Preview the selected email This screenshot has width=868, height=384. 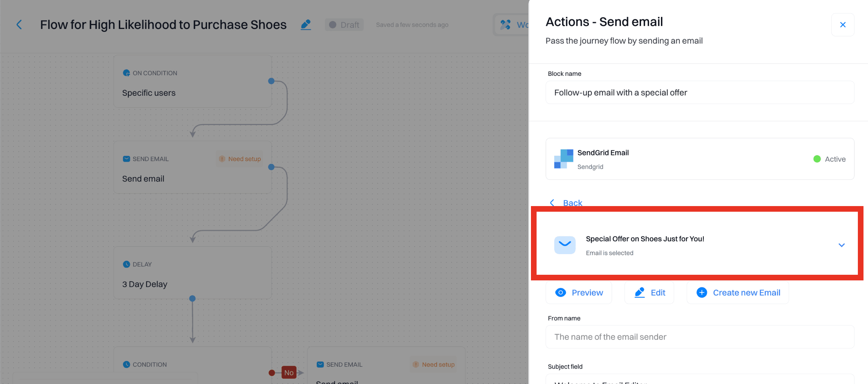[579, 292]
